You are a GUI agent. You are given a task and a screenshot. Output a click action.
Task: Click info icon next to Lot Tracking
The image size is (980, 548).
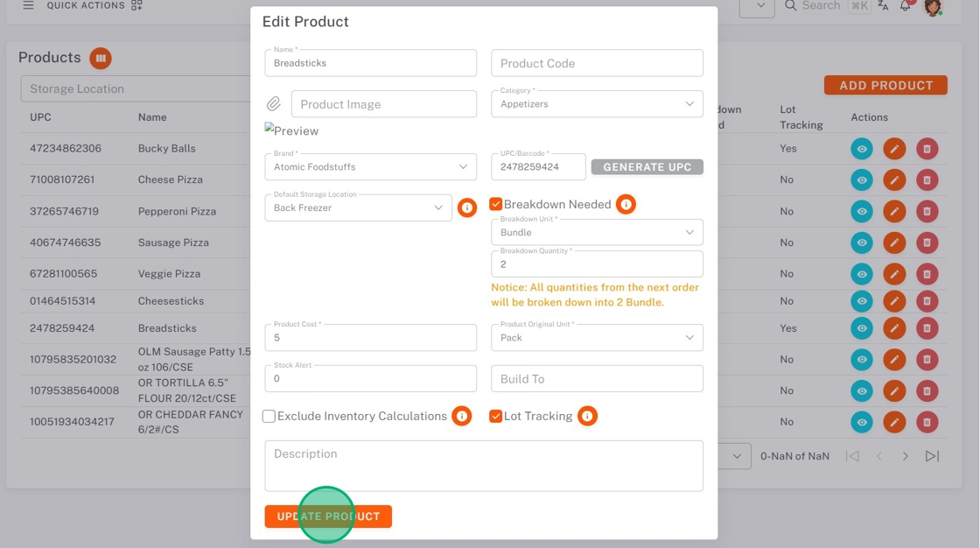(587, 416)
